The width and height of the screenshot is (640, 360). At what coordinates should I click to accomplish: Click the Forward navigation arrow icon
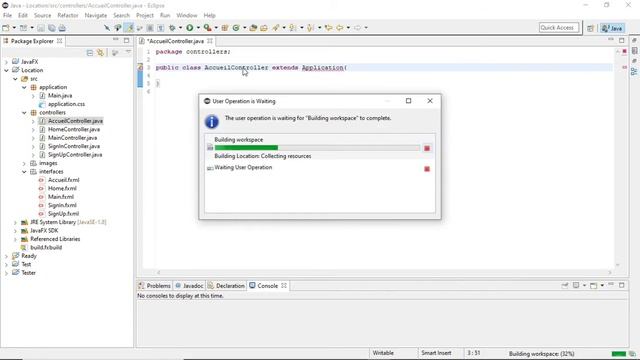pos(358,28)
